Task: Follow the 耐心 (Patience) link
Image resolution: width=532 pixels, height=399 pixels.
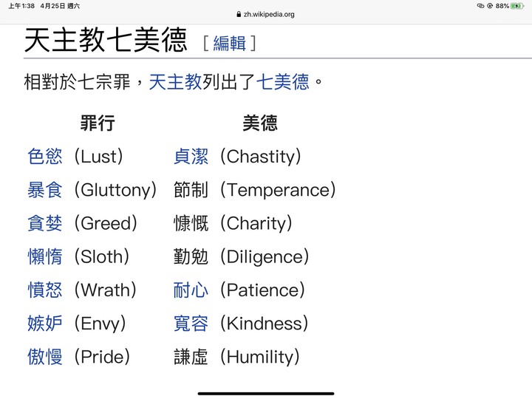Action: point(191,290)
